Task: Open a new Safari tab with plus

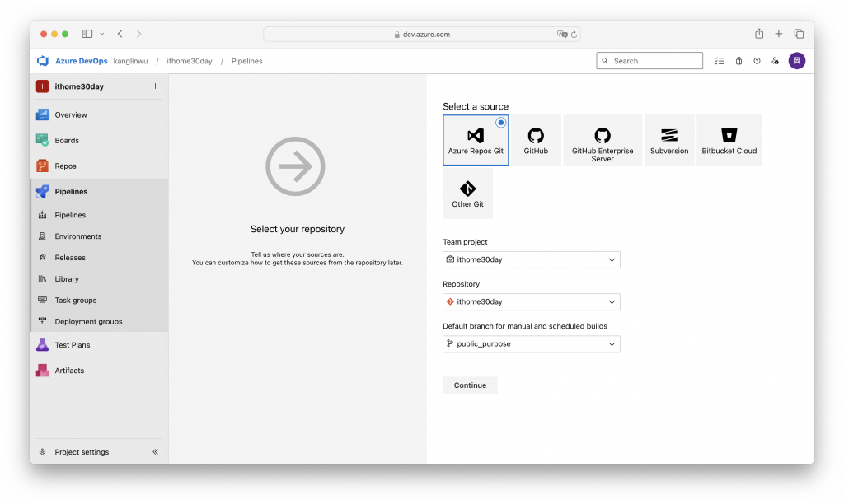Action: [778, 34]
